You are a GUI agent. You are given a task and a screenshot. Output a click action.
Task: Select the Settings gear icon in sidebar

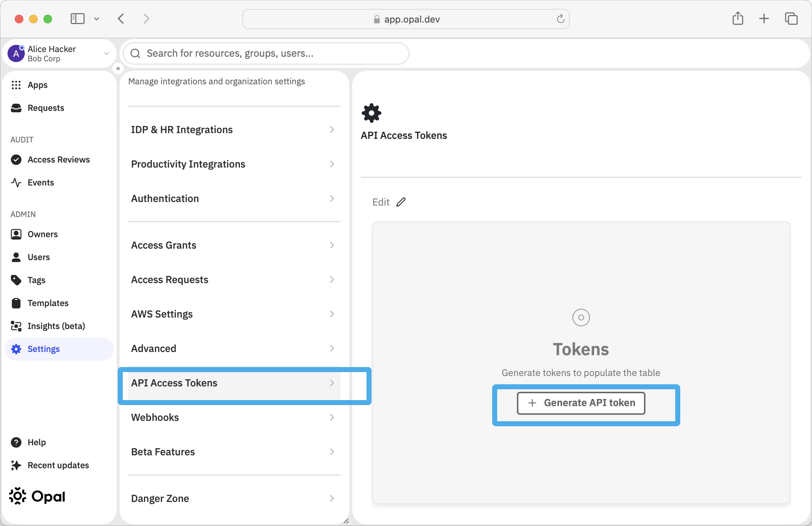tap(16, 349)
